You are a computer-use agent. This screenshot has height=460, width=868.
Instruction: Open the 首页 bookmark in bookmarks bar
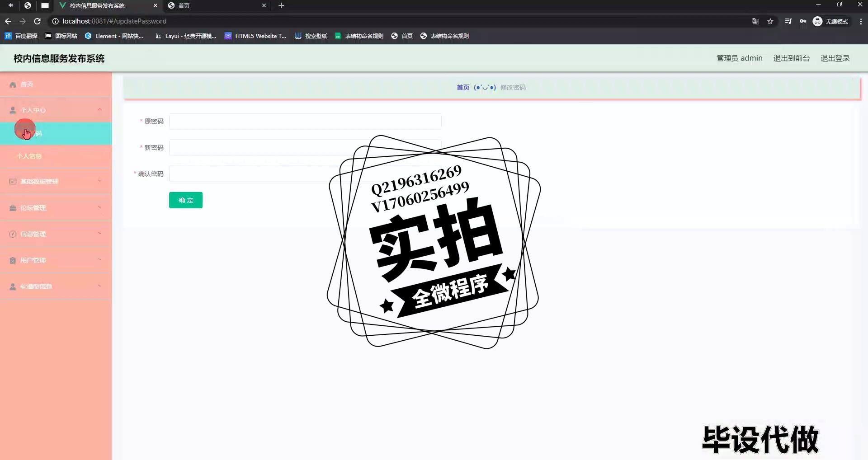pos(402,36)
